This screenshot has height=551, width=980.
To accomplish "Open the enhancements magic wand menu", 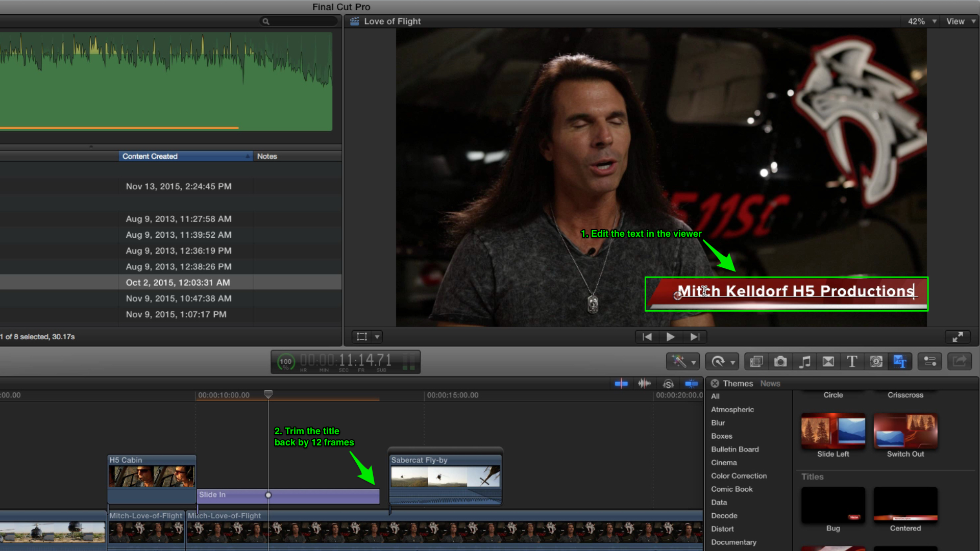I will (x=683, y=362).
